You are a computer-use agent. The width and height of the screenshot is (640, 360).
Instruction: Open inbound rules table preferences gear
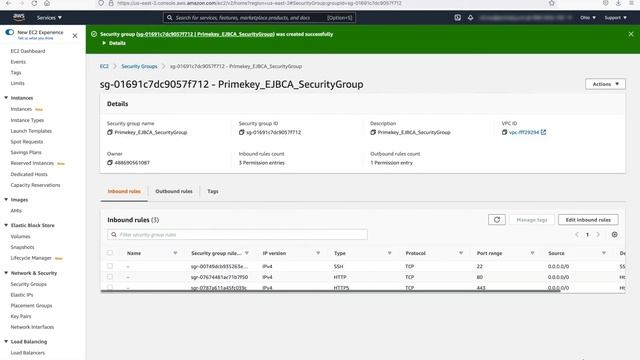[x=614, y=235]
